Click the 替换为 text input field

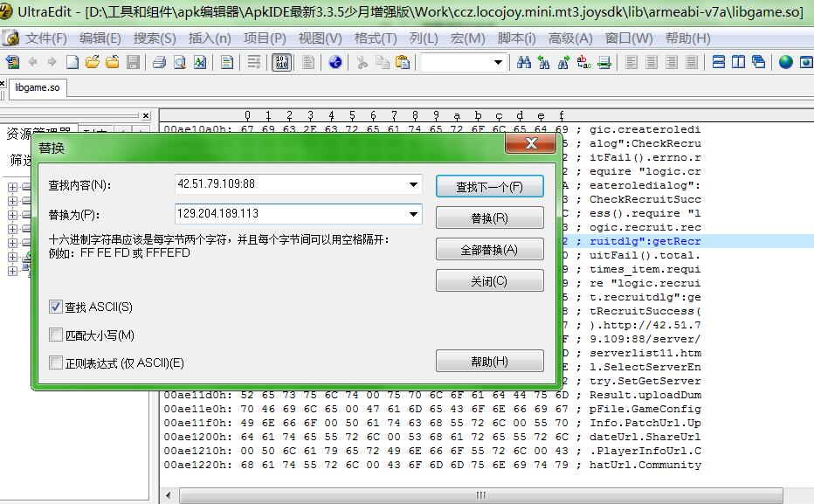click(x=288, y=214)
